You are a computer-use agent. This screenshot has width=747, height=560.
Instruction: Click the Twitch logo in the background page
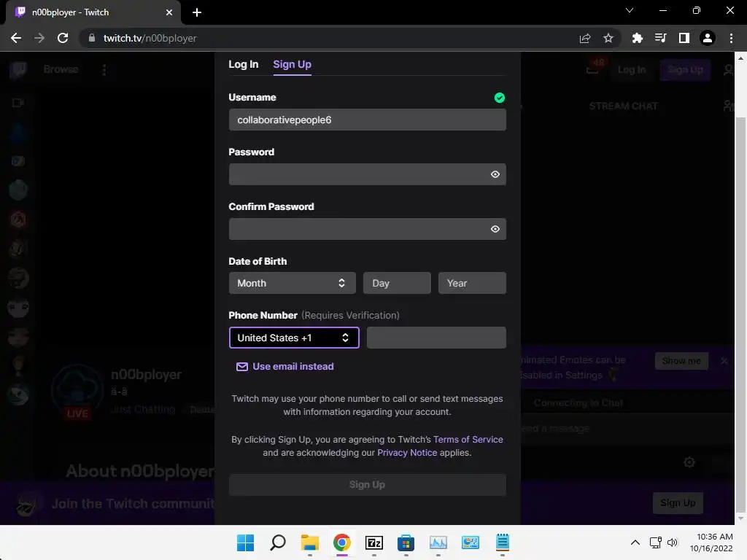[18, 69]
